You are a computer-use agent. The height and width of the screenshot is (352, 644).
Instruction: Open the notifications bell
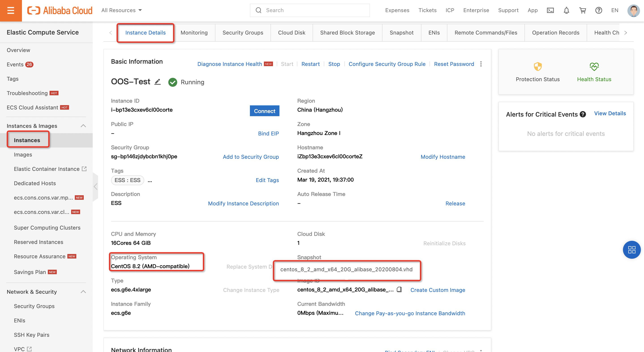click(566, 10)
